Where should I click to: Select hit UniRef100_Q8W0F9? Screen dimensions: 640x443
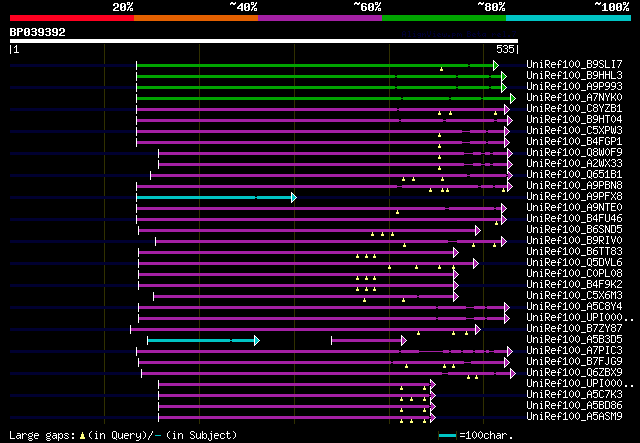(x=574, y=153)
